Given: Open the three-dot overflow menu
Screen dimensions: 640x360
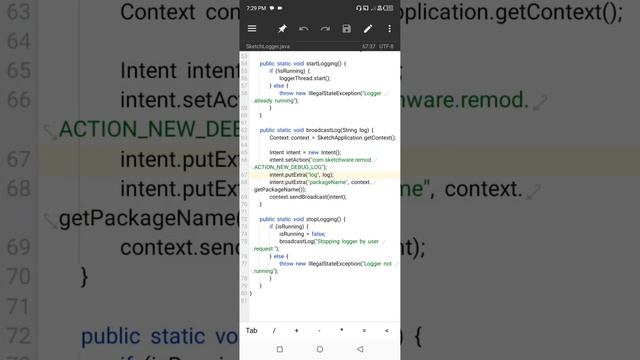Looking at the screenshot, I should 389,29.
